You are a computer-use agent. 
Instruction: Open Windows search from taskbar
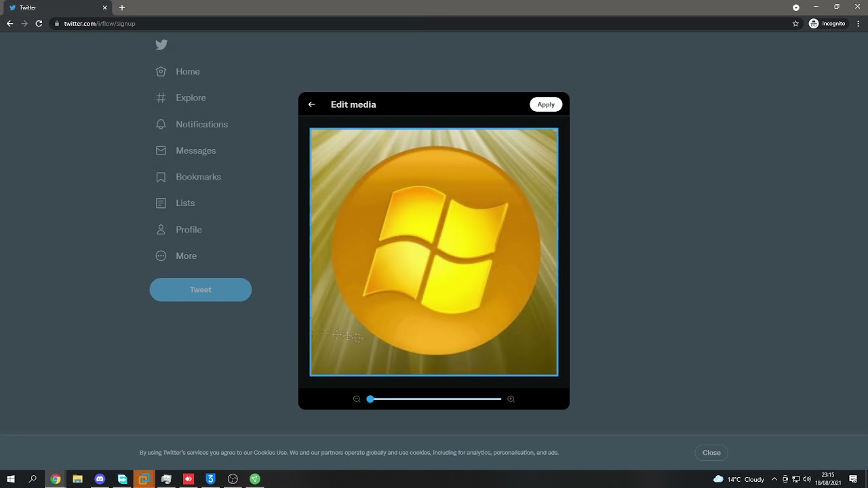coord(33,479)
